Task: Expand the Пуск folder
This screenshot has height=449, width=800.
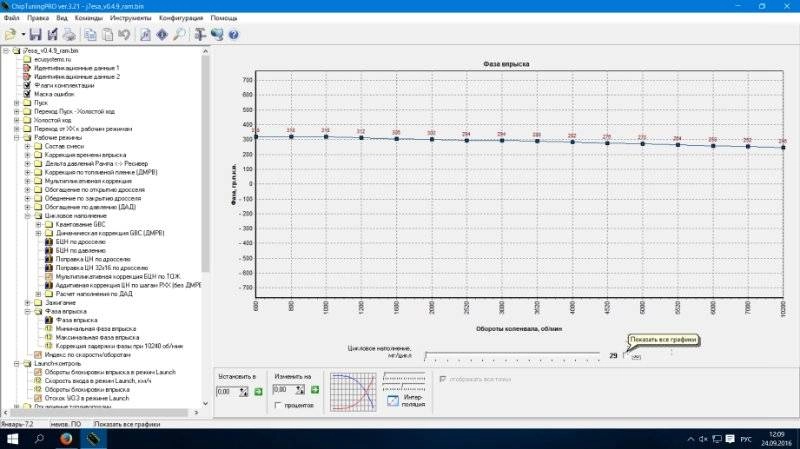Action: [16, 103]
